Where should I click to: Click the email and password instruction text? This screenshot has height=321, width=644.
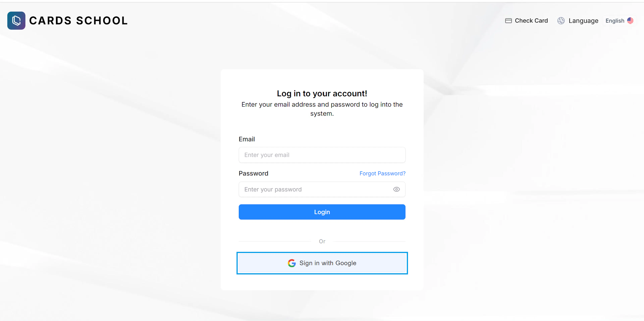coord(322,109)
